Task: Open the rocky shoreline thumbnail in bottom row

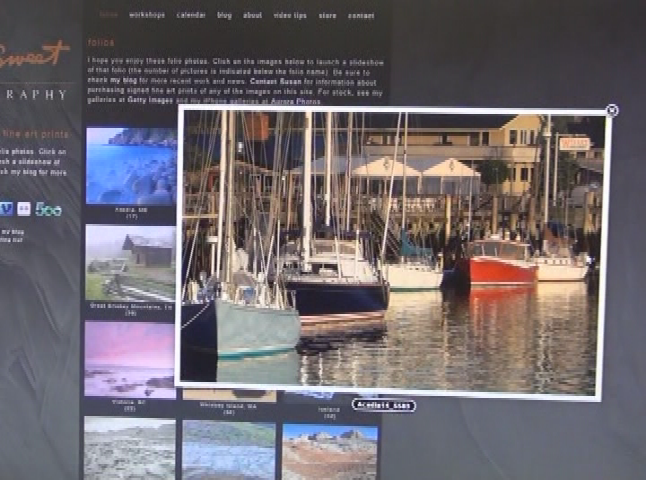Action: (x=129, y=448)
